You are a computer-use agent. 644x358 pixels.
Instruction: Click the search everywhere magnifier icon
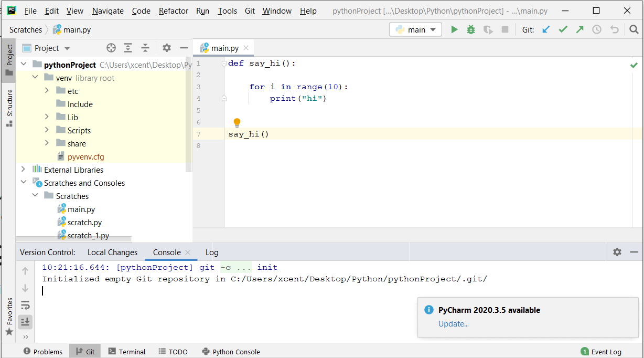pos(634,30)
